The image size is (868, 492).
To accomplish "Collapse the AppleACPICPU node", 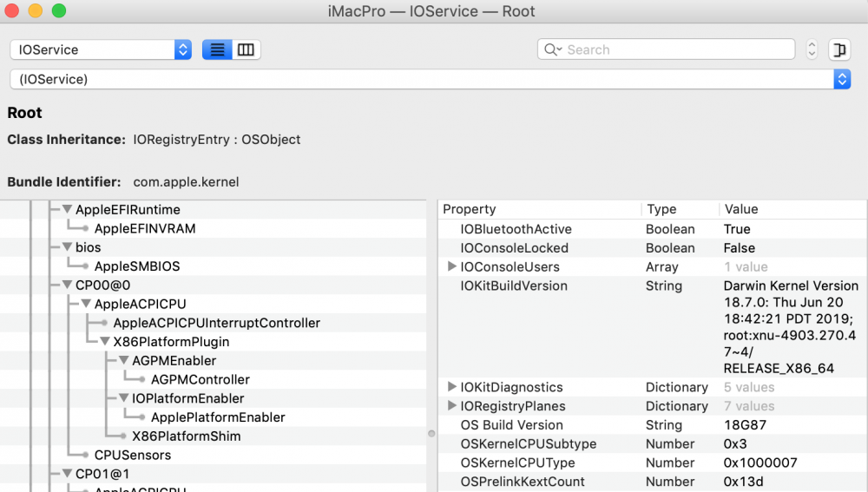I will pyautogui.click(x=86, y=304).
